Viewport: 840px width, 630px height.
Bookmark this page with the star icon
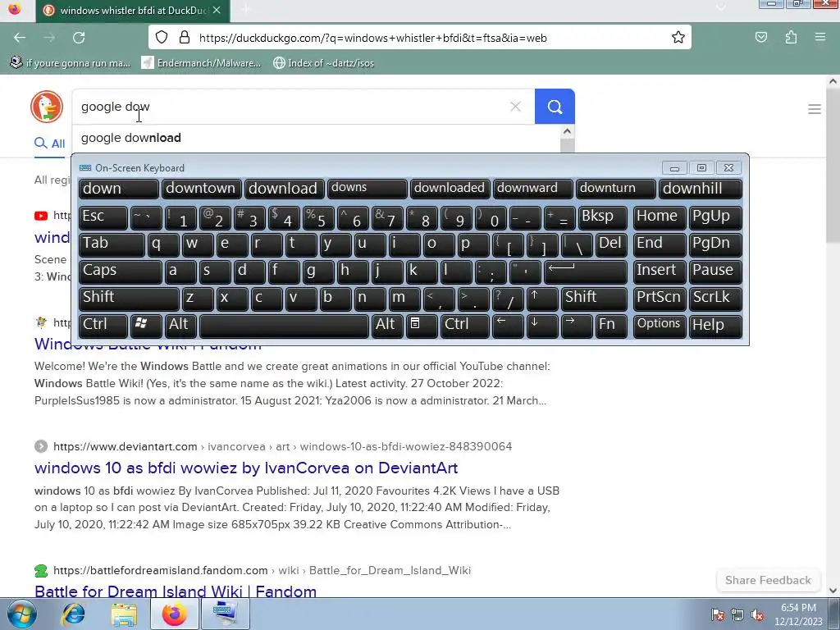(678, 37)
